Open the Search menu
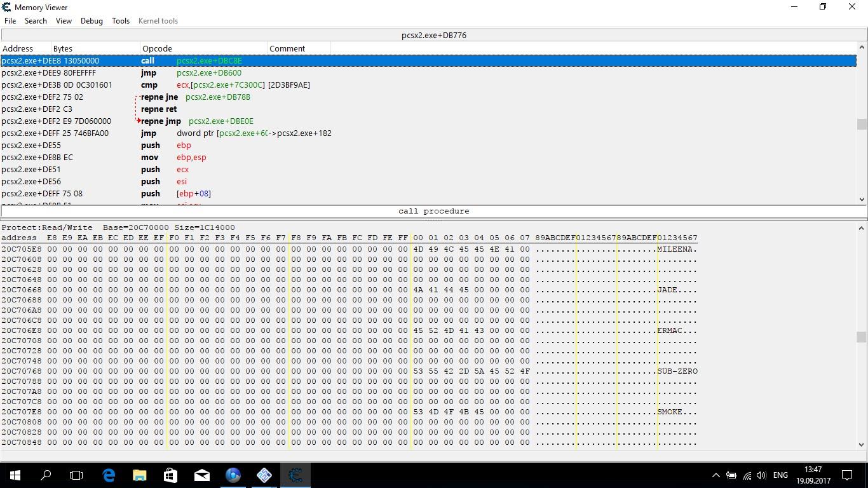 [x=36, y=21]
